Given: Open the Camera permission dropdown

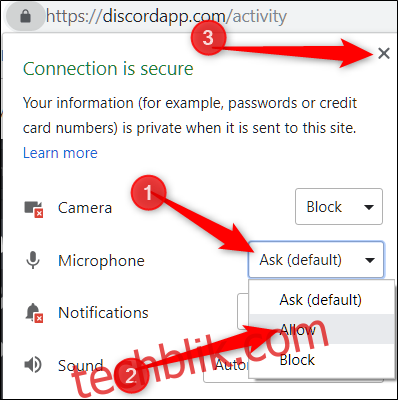Looking at the screenshot, I should (339, 207).
